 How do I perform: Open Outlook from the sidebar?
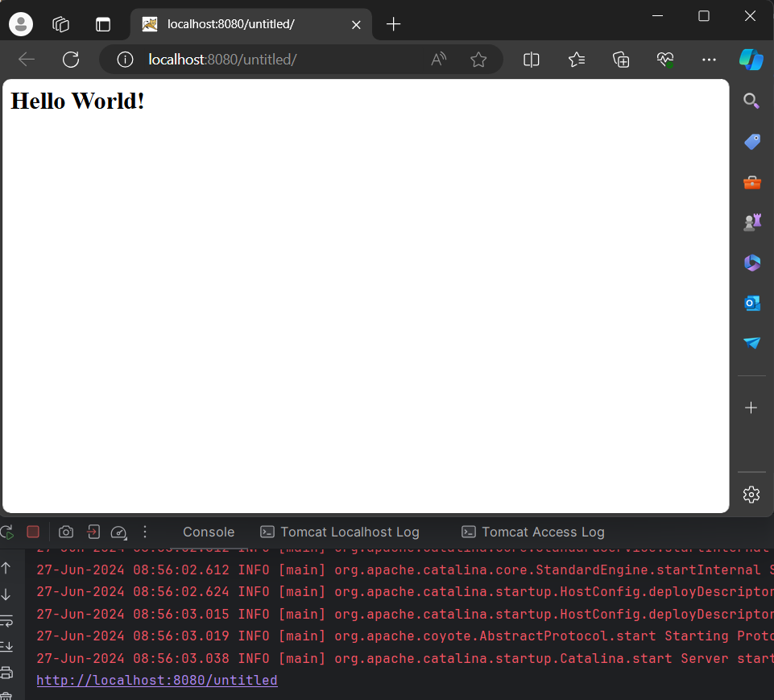click(x=751, y=303)
